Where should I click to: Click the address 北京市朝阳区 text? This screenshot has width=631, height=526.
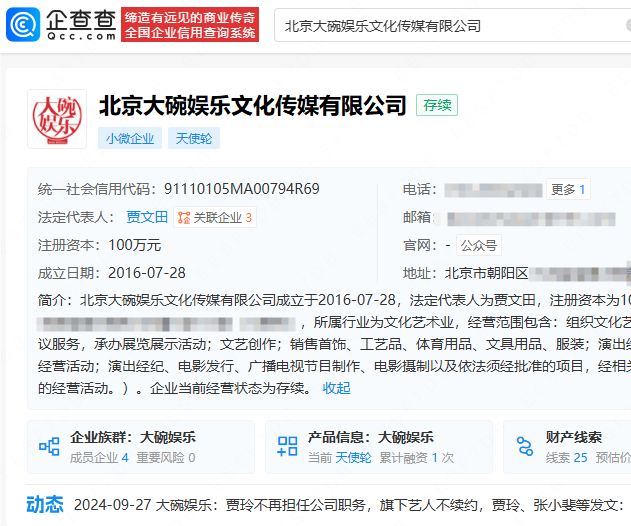click(x=486, y=273)
